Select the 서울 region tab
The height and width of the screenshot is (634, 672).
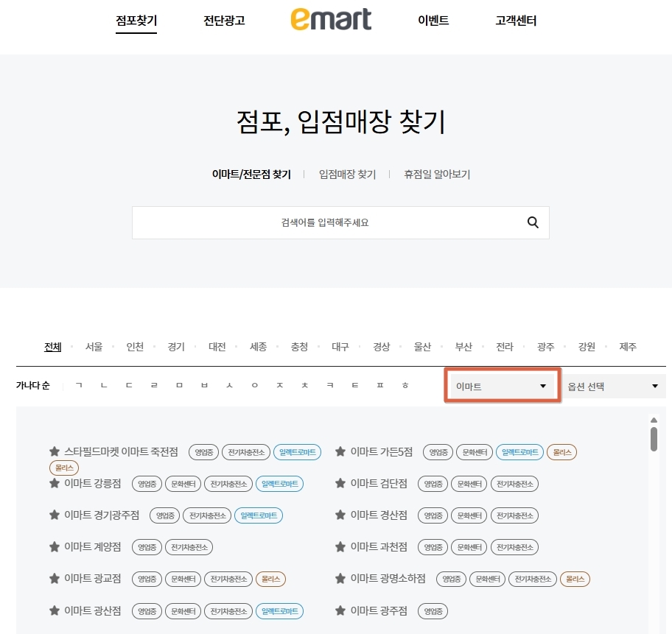[94, 347]
